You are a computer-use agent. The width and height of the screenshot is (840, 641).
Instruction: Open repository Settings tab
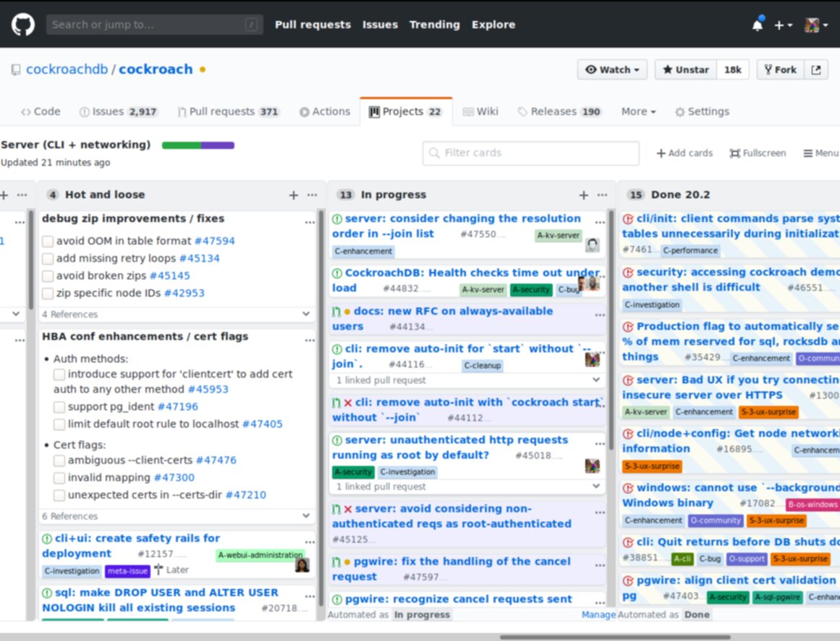(703, 111)
